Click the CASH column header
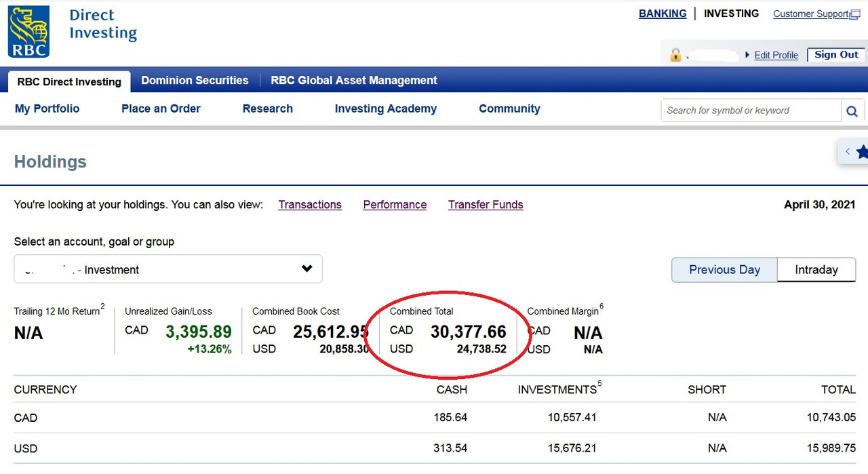 (x=452, y=390)
